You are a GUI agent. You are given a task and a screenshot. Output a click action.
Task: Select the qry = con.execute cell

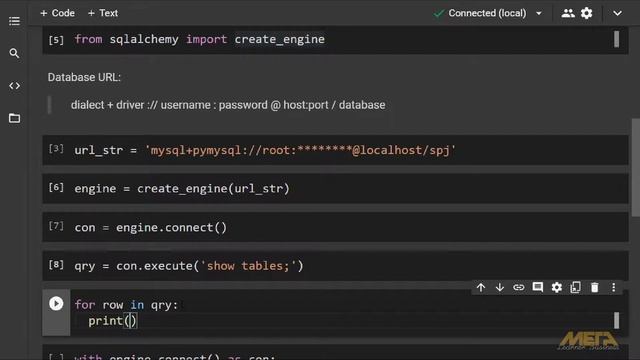click(x=335, y=266)
